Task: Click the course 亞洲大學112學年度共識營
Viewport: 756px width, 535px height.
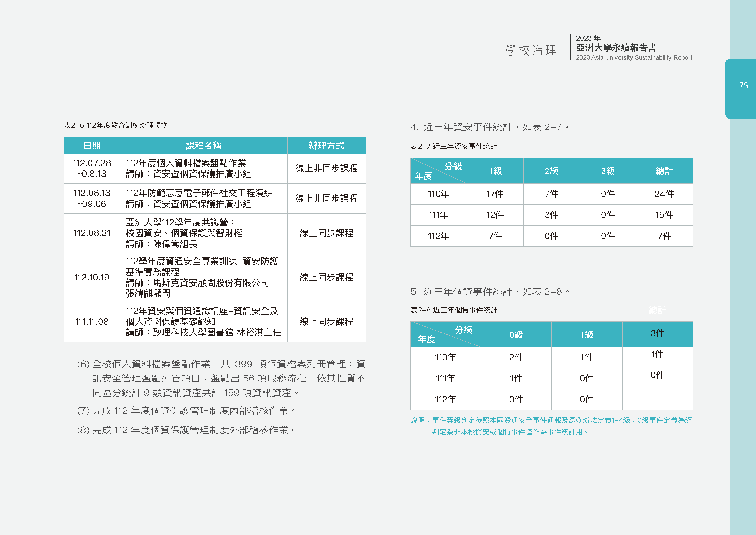Action: [180, 222]
